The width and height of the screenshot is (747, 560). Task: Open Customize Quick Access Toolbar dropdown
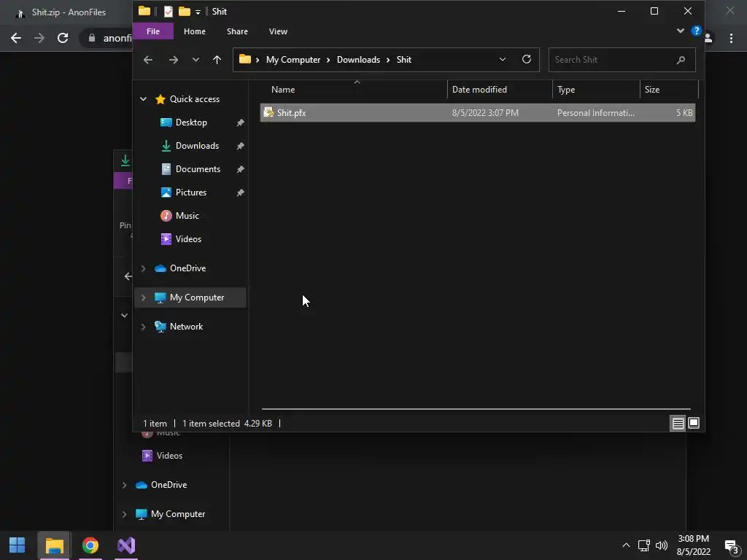198,12
